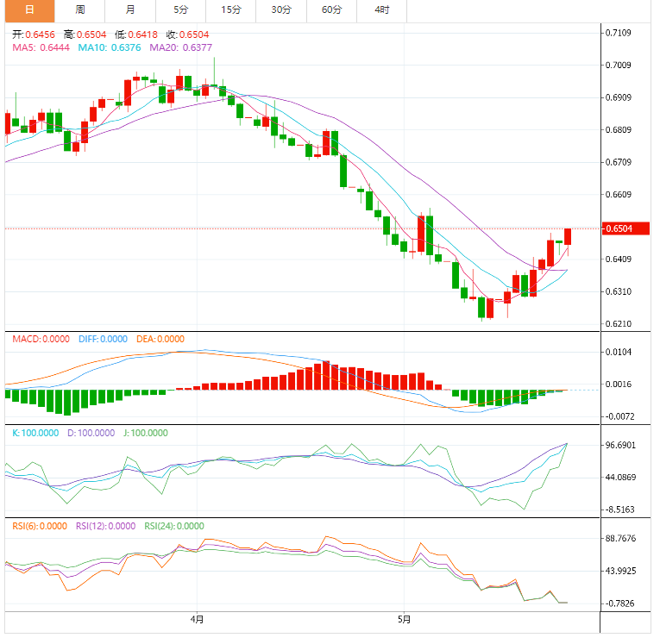Click the red 0.6504 current price tag

tap(625, 228)
